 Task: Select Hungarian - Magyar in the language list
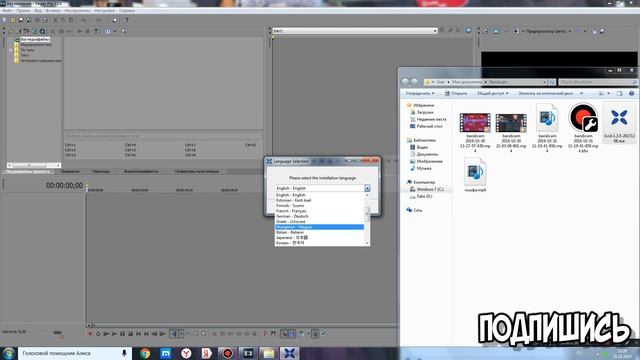[x=319, y=227]
